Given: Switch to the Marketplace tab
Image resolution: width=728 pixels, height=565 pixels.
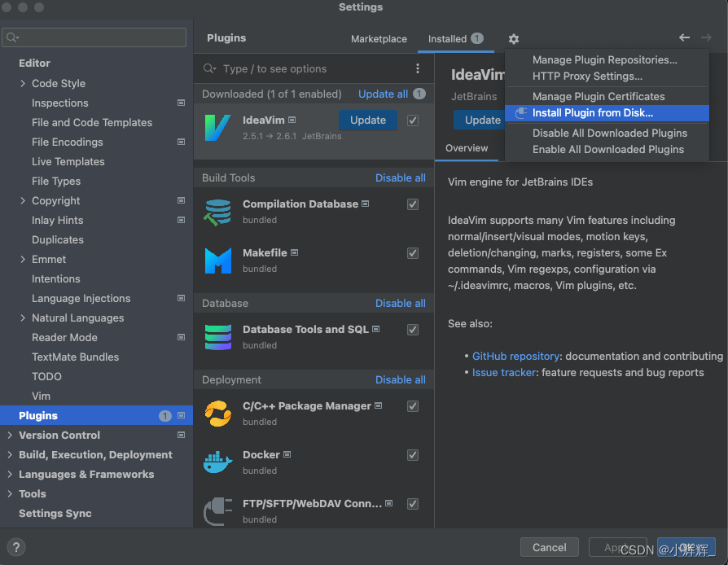Looking at the screenshot, I should pos(379,38).
